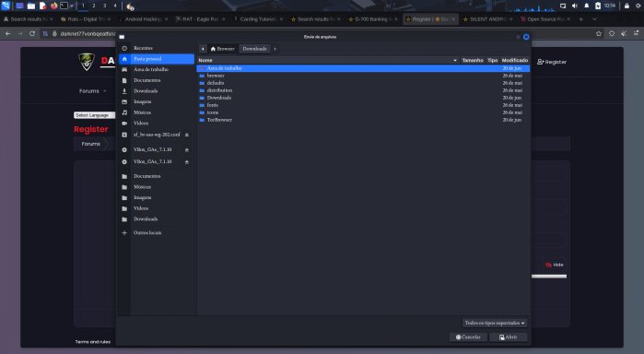The height and width of the screenshot is (354, 644).
Task: Expand path bar right arrow
Action: 275,49
